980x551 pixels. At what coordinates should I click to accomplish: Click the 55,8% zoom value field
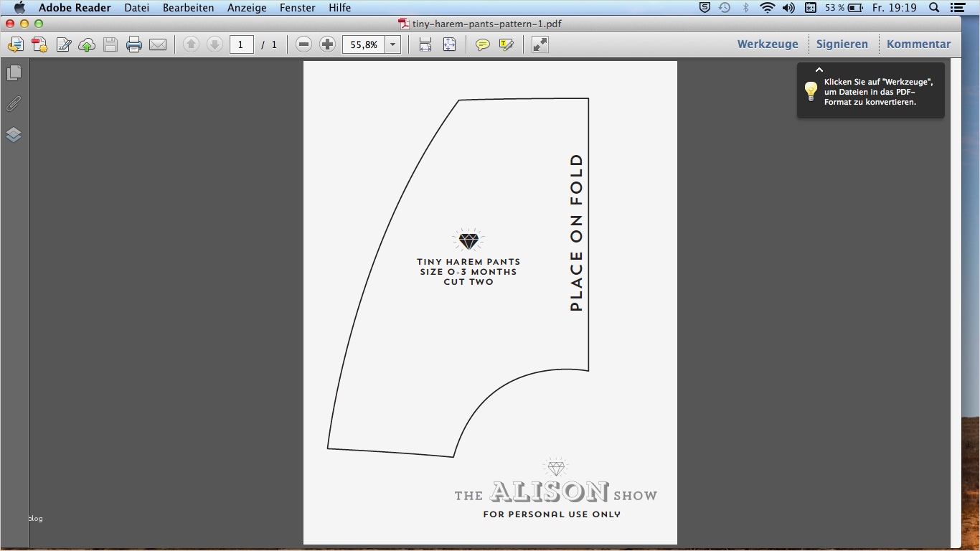[364, 44]
